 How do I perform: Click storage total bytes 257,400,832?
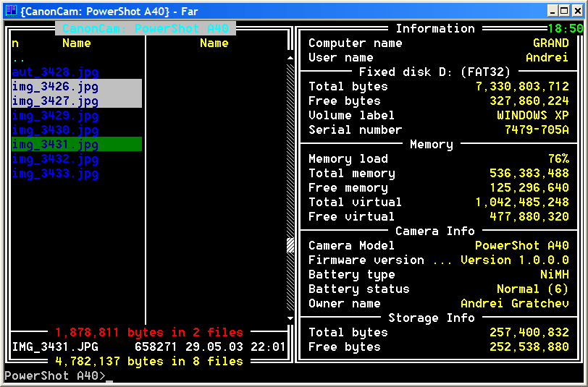pos(529,332)
